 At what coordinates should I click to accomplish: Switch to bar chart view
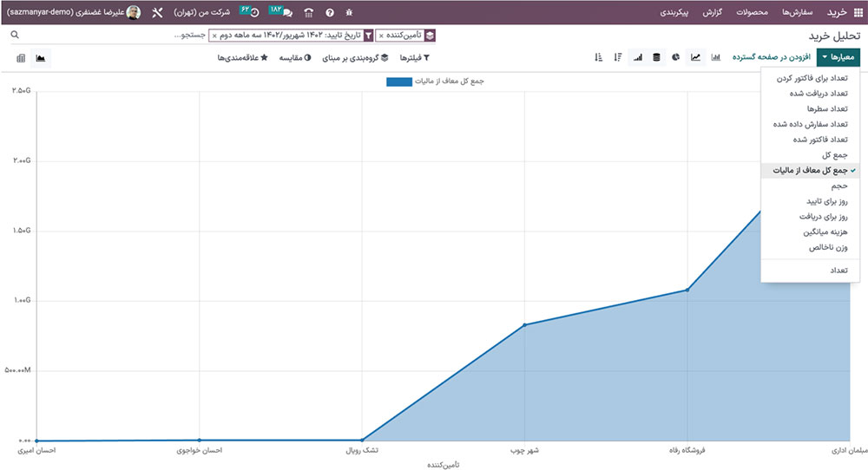pyautogui.click(x=716, y=57)
